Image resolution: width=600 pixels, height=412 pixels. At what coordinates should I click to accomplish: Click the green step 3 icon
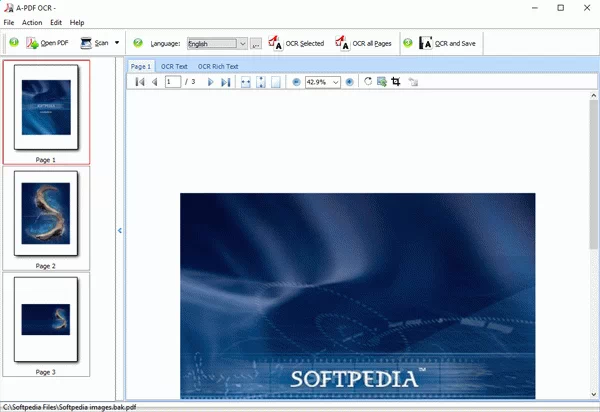(408, 42)
